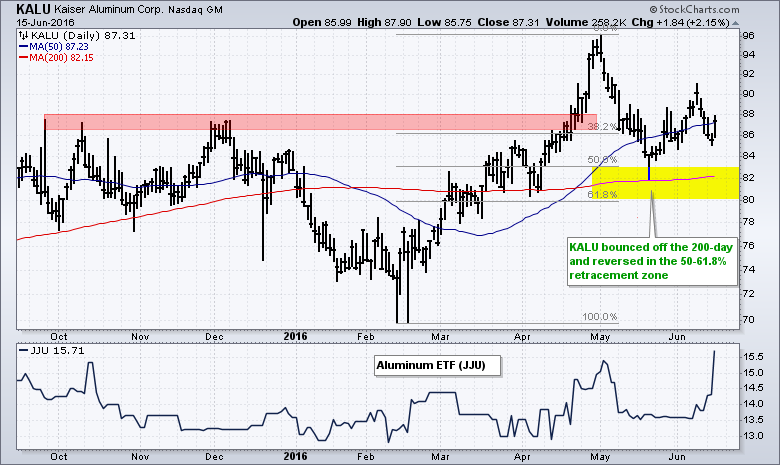Click the 15.5 label on JJU axis
This screenshot has width=780, height=465.
click(x=753, y=357)
